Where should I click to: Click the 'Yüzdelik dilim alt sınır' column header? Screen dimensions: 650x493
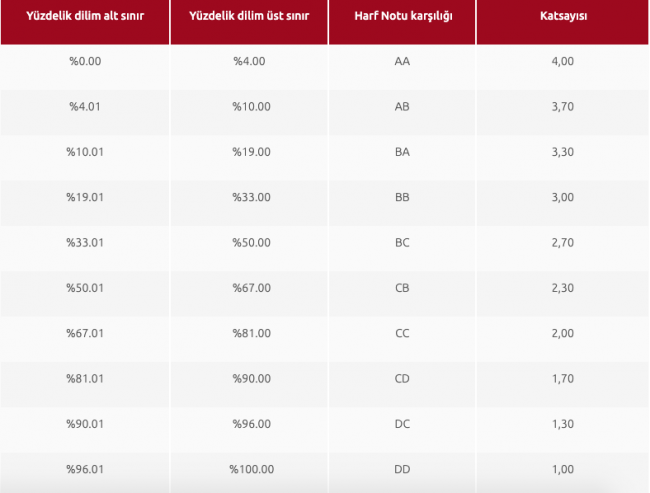tap(85, 22)
